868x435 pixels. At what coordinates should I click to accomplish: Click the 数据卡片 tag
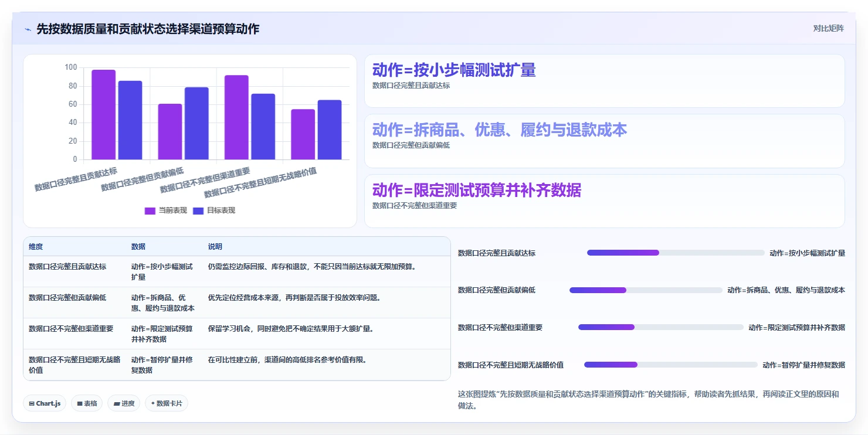[x=167, y=403]
